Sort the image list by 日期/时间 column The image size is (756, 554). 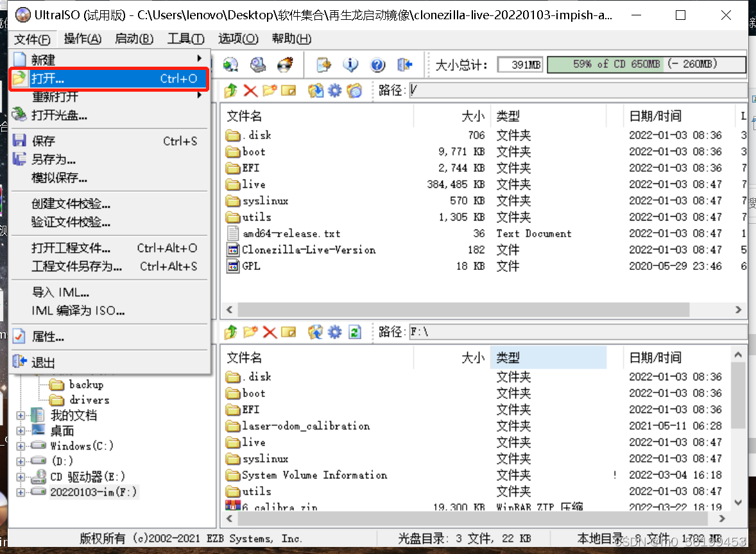pos(679,116)
